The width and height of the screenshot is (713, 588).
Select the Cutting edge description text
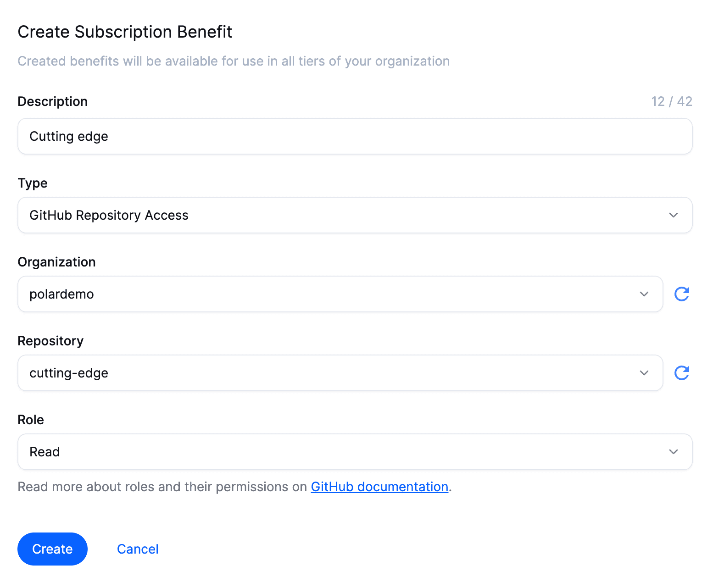pyautogui.click(x=69, y=136)
